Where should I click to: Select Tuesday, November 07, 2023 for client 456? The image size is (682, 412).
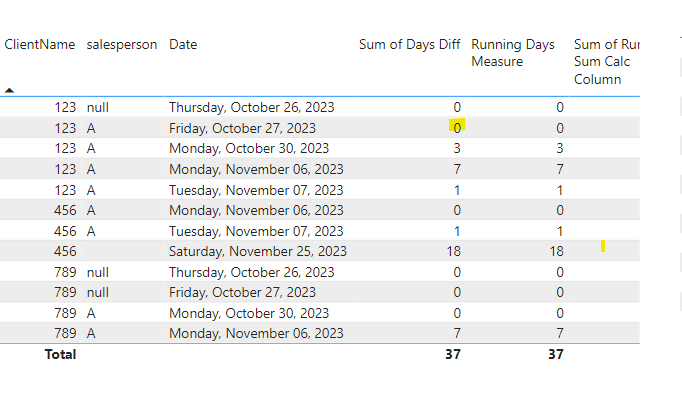[256, 231]
